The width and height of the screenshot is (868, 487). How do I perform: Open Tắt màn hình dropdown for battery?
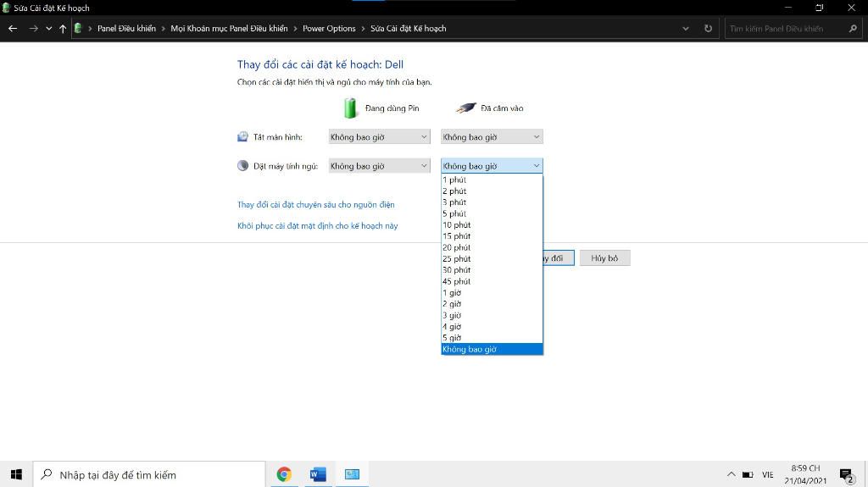click(379, 136)
